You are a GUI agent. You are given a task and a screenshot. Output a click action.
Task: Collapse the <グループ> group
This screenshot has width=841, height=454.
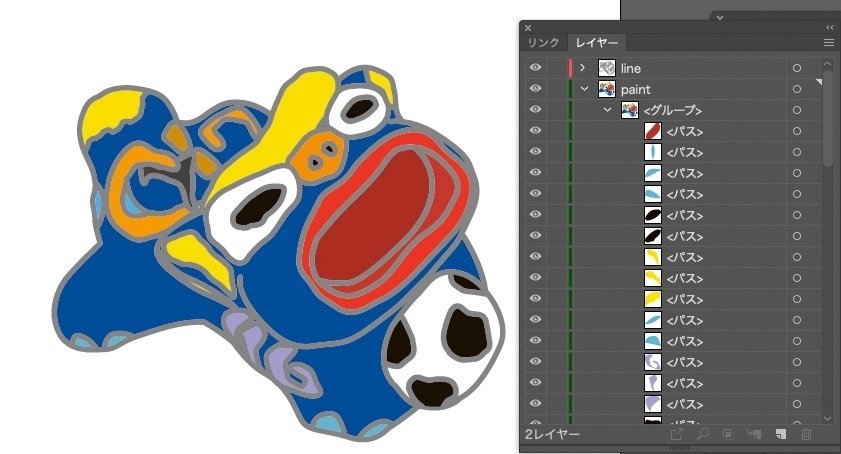click(x=608, y=109)
